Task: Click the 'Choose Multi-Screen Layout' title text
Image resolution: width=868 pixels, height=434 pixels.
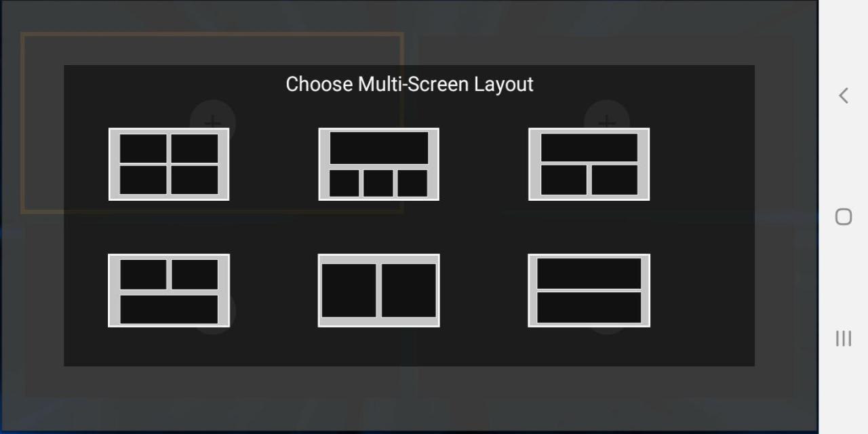Action: tap(410, 84)
